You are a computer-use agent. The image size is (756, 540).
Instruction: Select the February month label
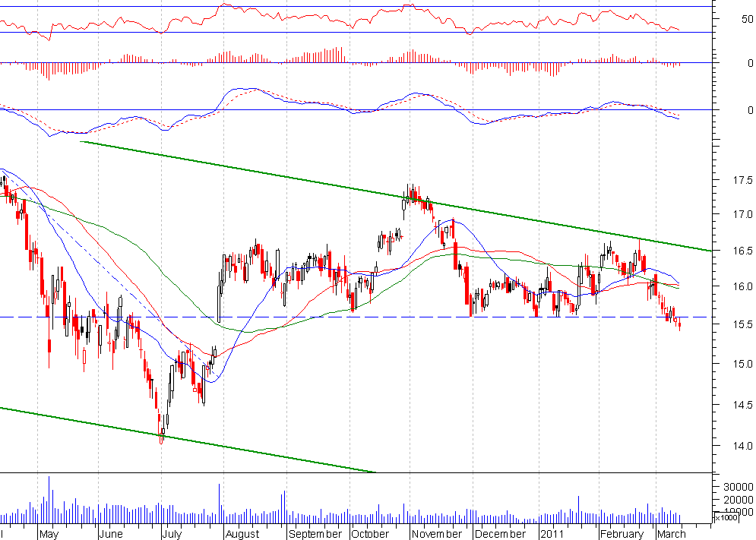point(622,534)
